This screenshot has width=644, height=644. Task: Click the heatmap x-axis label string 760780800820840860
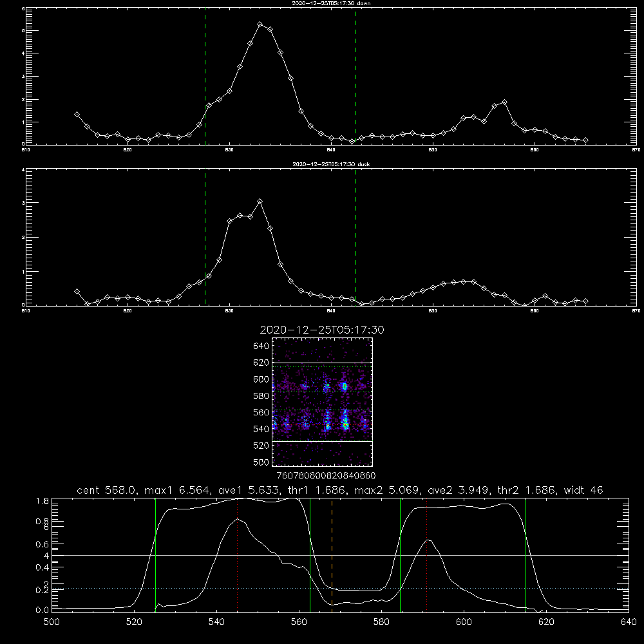point(326,475)
